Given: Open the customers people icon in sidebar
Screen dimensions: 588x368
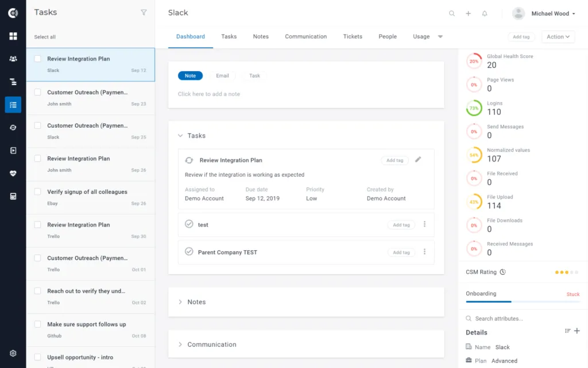Looking at the screenshot, I should (13, 59).
